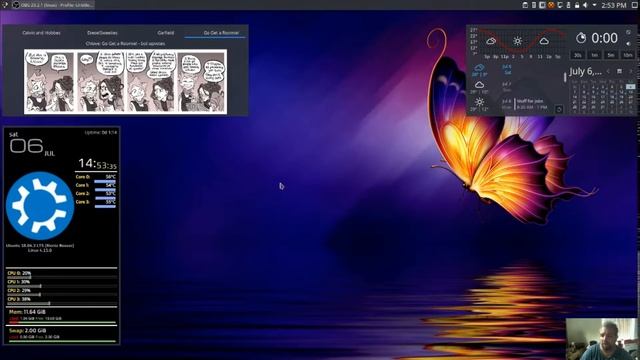Expand hidden tray icons arrow
The width and height of the screenshot is (640, 360).
pos(594,5)
